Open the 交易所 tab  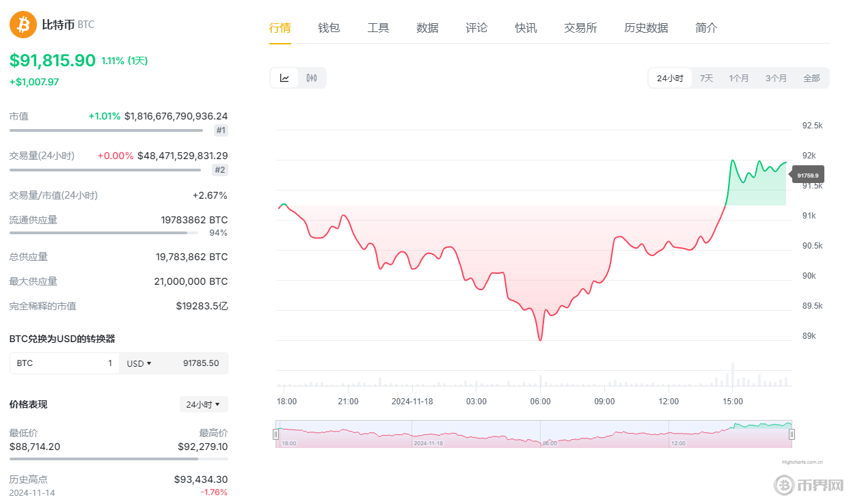[x=580, y=28]
